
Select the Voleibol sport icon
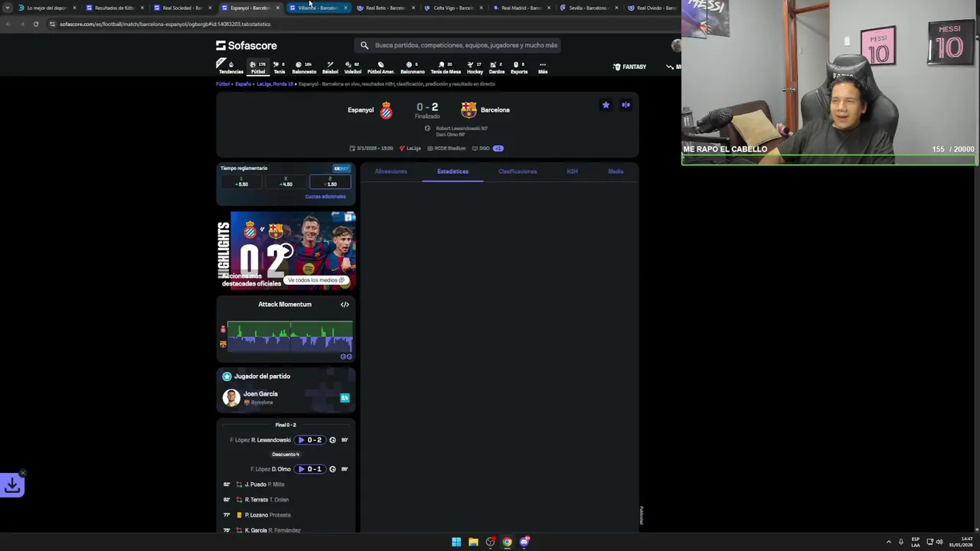pyautogui.click(x=353, y=67)
